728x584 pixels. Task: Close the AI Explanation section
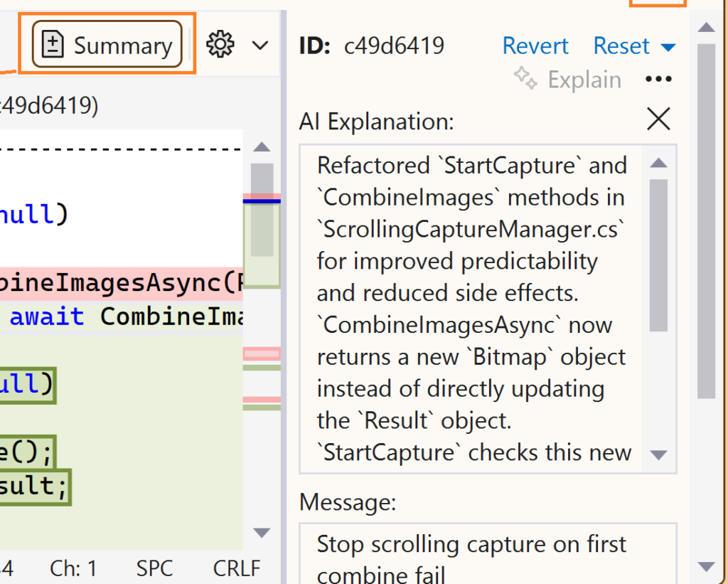point(658,120)
